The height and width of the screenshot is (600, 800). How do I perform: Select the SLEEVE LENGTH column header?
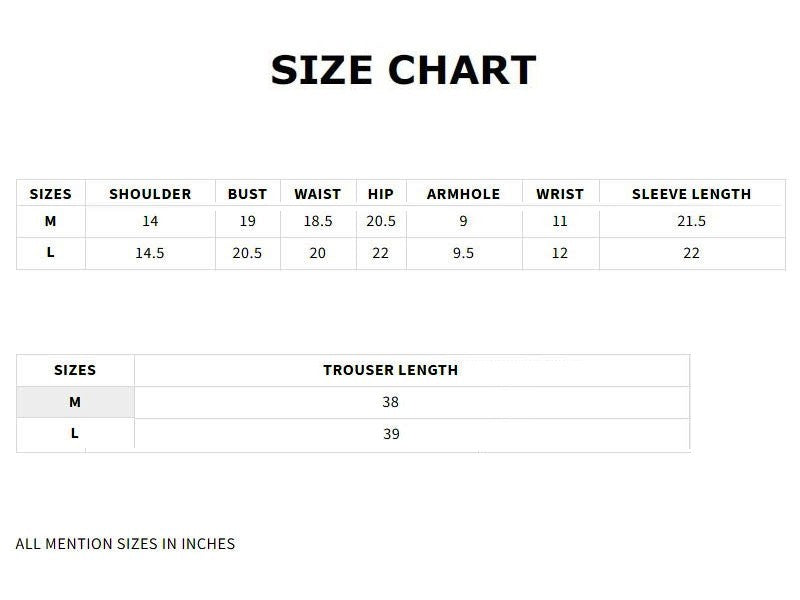(691, 194)
